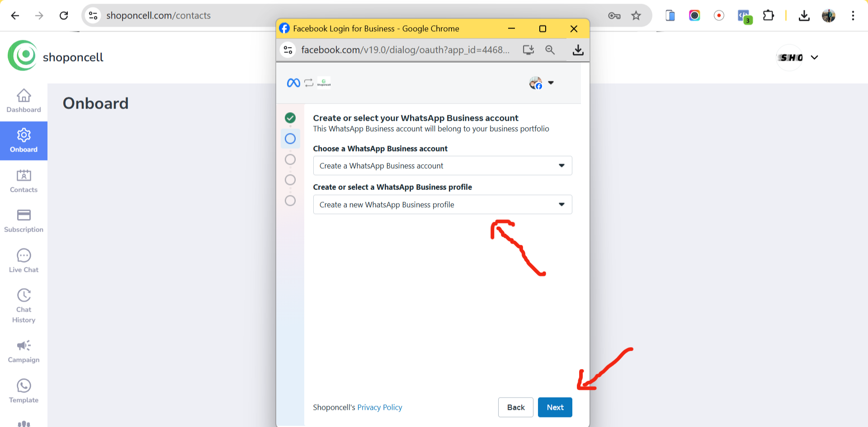This screenshot has width=868, height=427.
Task: Click the extension icon with green 3 badge
Action: (x=744, y=16)
